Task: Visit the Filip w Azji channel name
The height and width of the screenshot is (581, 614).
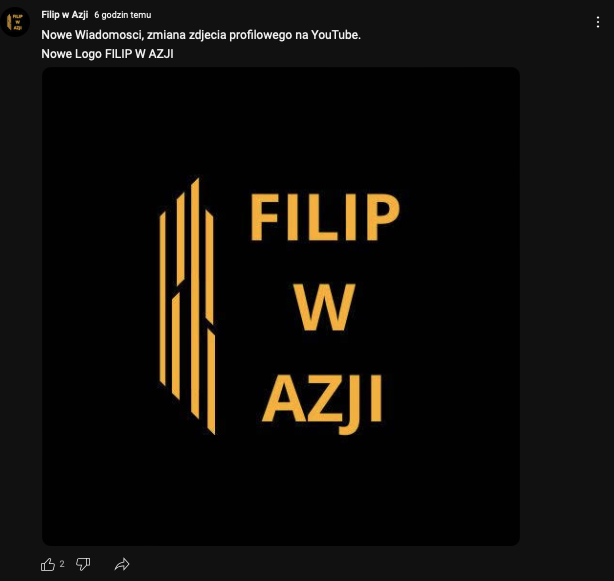Action: click(65, 15)
